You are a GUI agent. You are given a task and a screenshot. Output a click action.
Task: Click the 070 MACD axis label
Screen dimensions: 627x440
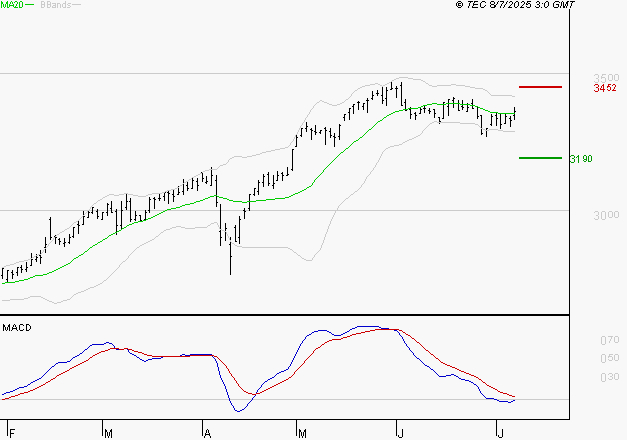pos(610,340)
